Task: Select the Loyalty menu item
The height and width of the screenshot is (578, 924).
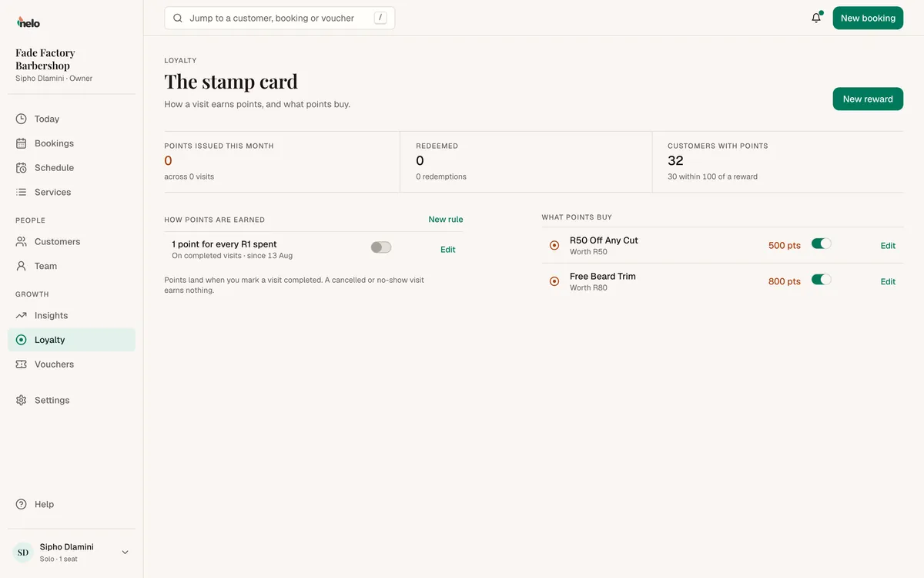Action: coord(72,340)
